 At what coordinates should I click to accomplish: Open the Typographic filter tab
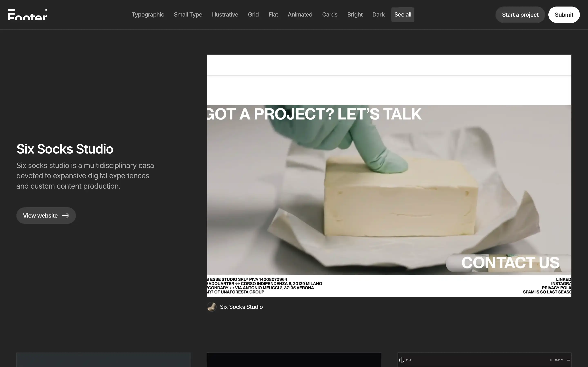click(x=148, y=14)
